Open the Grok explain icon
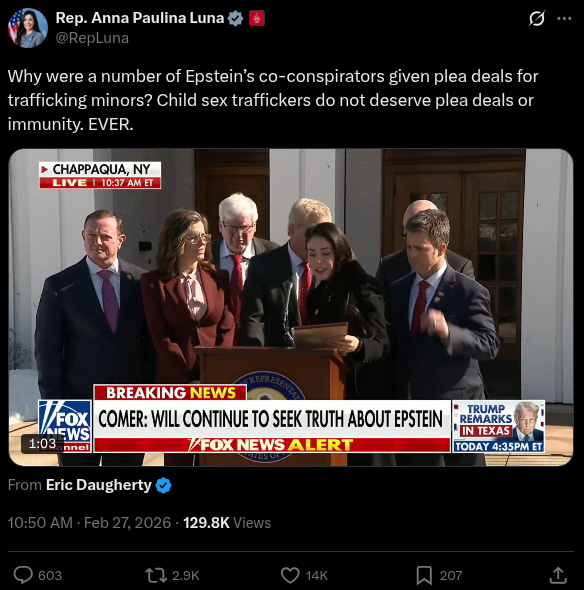Viewport: 584px width, 590px height. point(536,18)
